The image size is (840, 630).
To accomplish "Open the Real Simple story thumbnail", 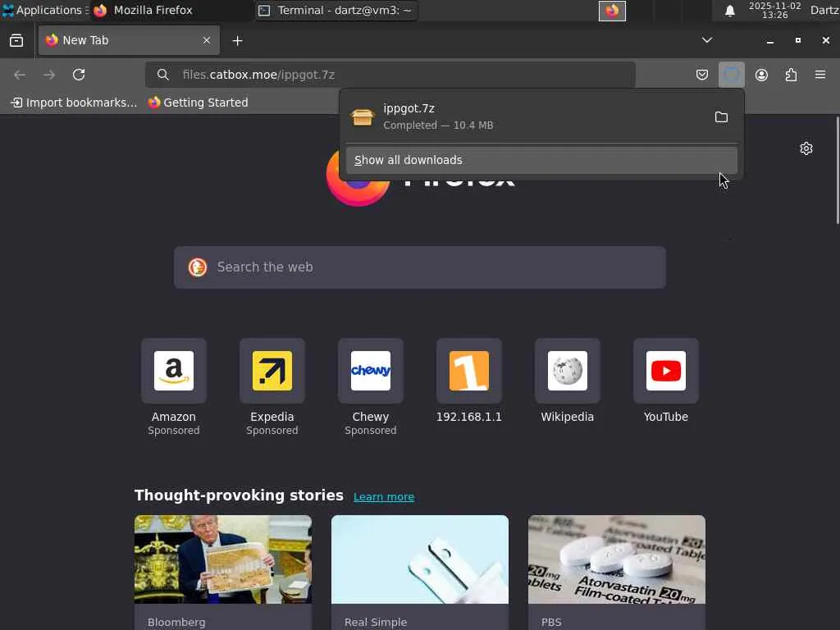I will (420, 559).
